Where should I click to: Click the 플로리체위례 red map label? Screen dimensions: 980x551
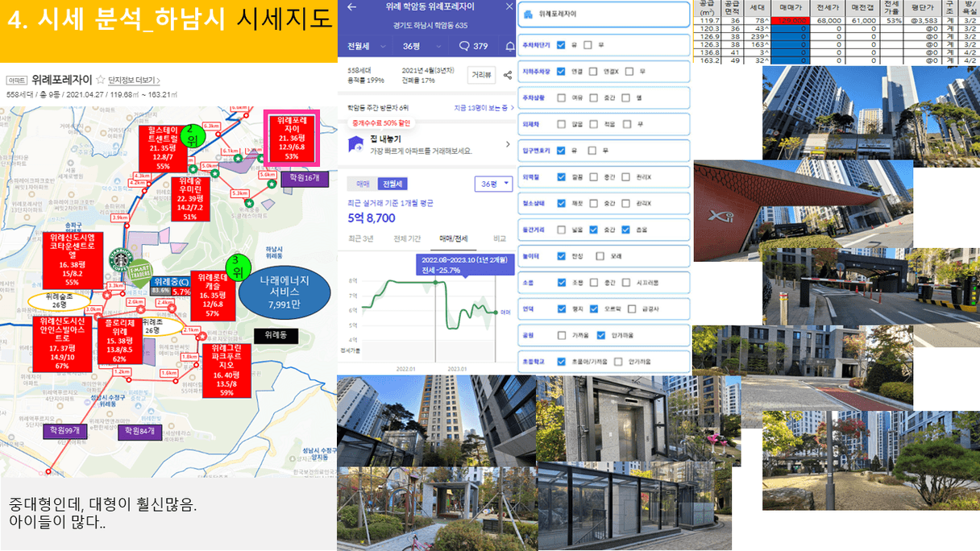click(118, 341)
